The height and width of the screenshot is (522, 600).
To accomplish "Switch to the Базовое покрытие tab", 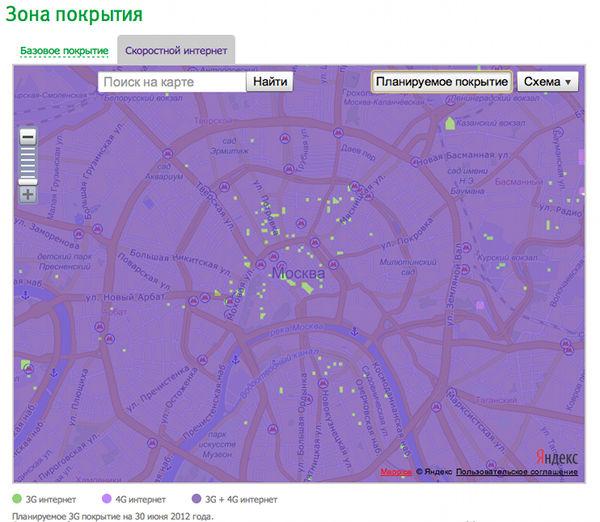I will tap(64, 51).
